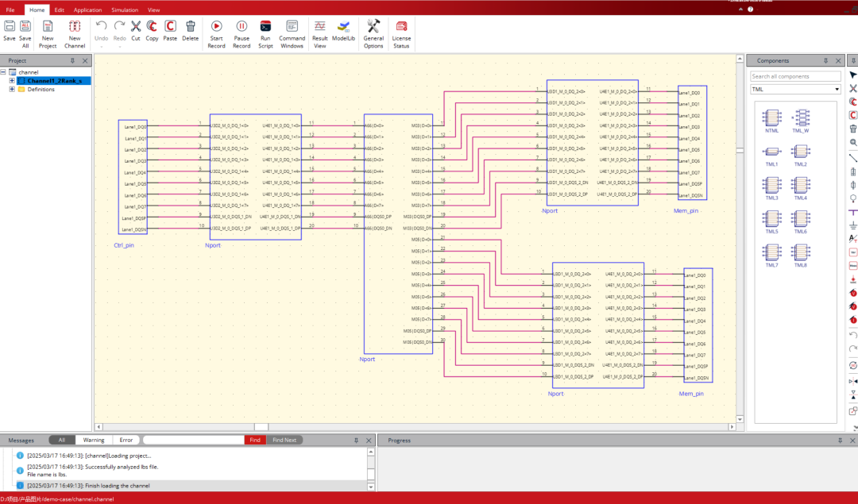Click the Save All icon
The height and width of the screenshot is (504, 858).
[25, 26]
